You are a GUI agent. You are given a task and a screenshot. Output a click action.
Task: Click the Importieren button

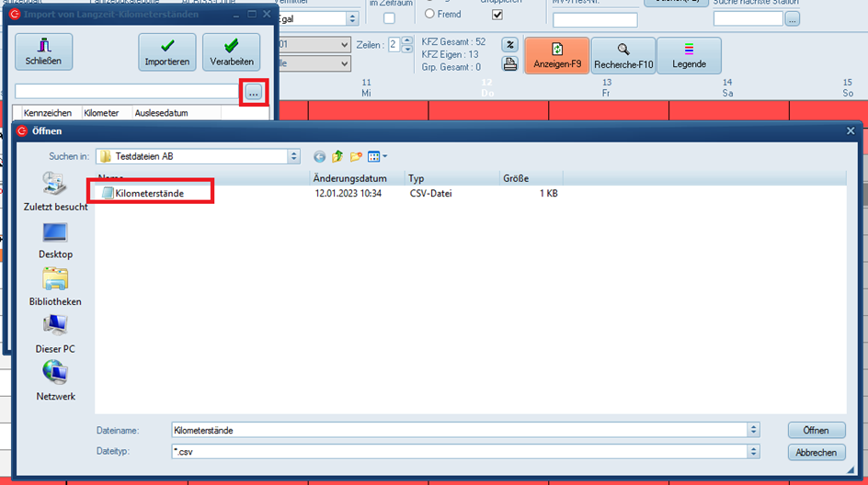tap(166, 51)
